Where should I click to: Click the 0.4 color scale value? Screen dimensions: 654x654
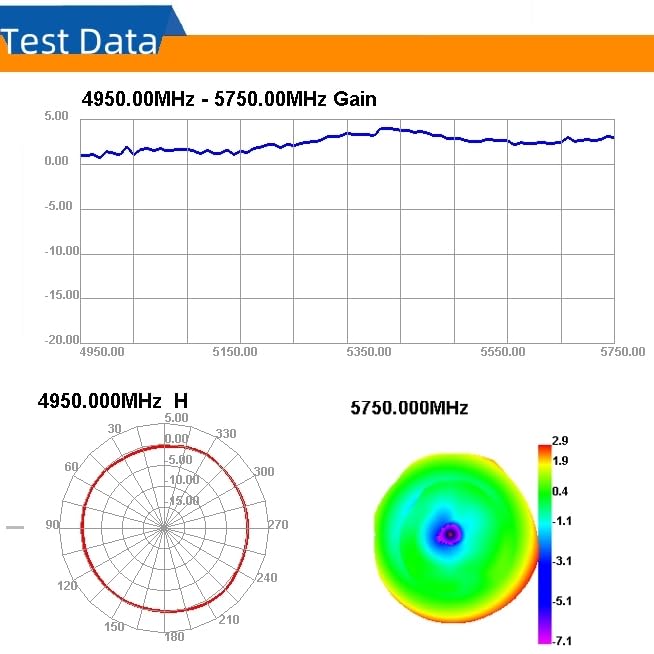[x=560, y=491]
